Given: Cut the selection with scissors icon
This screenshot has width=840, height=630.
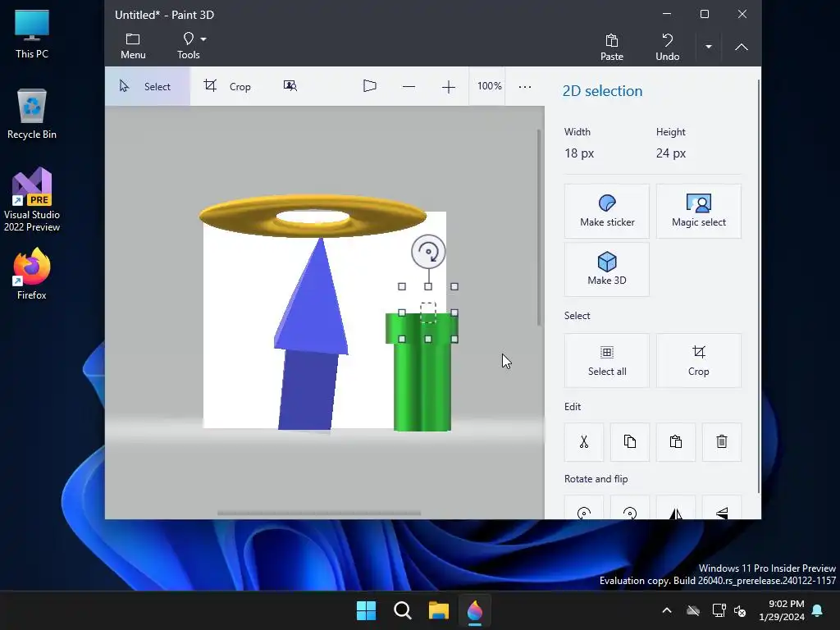Looking at the screenshot, I should (584, 442).
